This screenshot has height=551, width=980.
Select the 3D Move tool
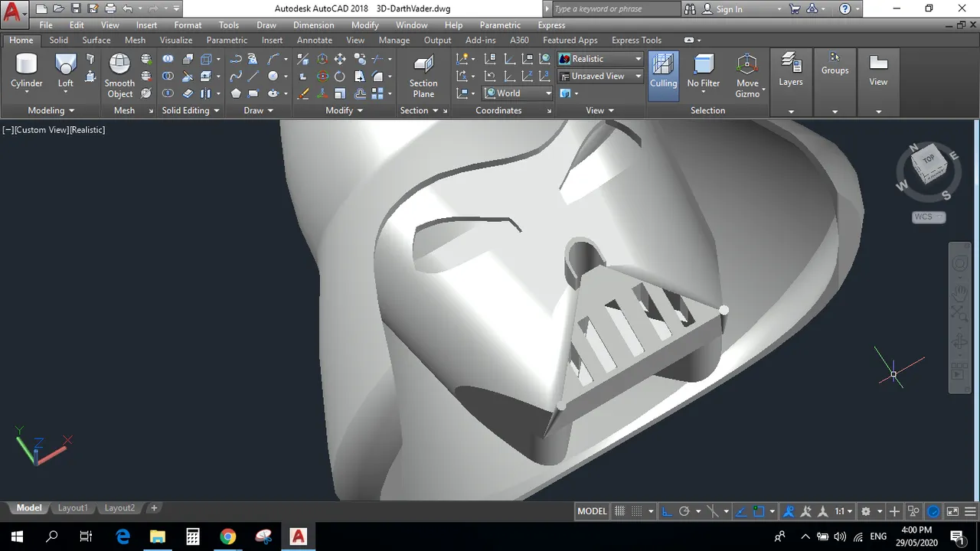click(x=322, y=59)
